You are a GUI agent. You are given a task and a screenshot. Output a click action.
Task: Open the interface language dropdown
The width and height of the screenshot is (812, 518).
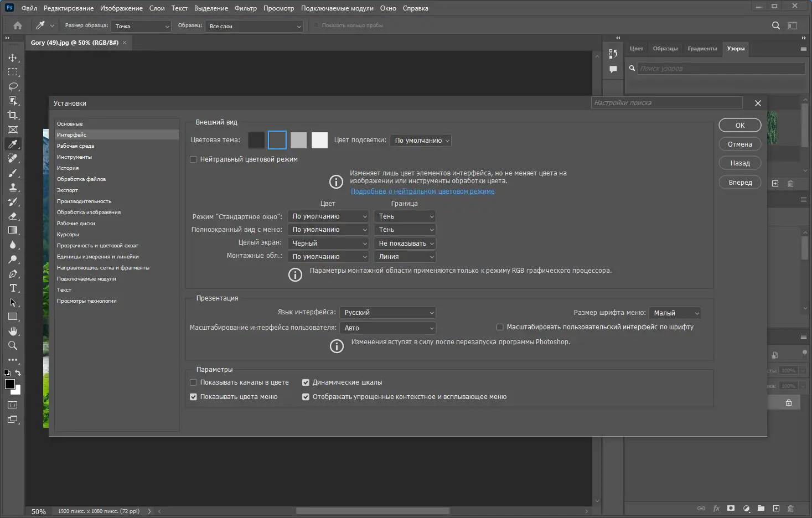tap(387, 313)
